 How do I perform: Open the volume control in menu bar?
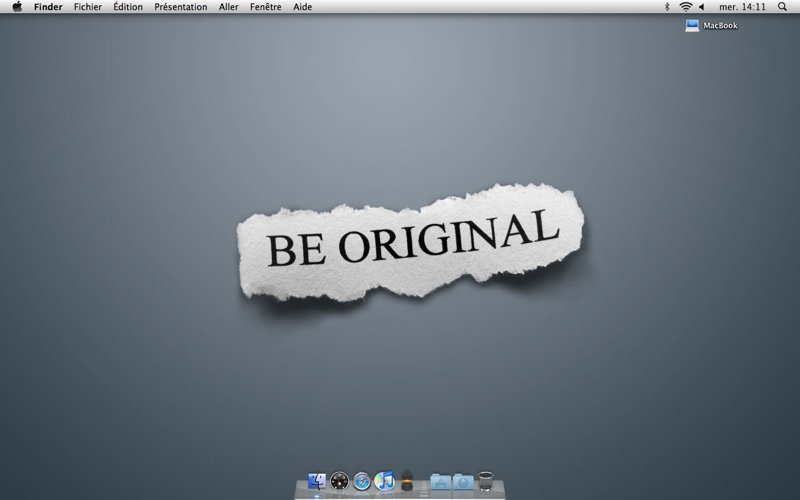pos(702,7)
